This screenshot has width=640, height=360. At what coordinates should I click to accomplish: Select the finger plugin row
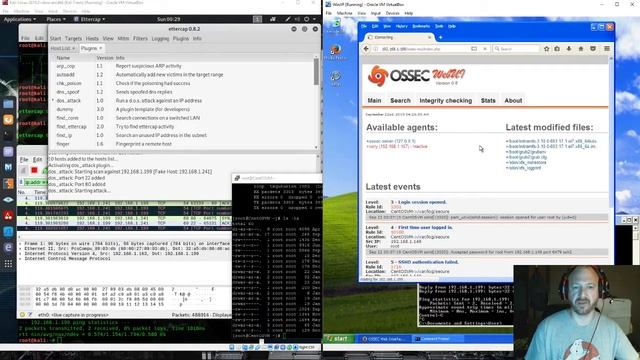tap(183, 144)
